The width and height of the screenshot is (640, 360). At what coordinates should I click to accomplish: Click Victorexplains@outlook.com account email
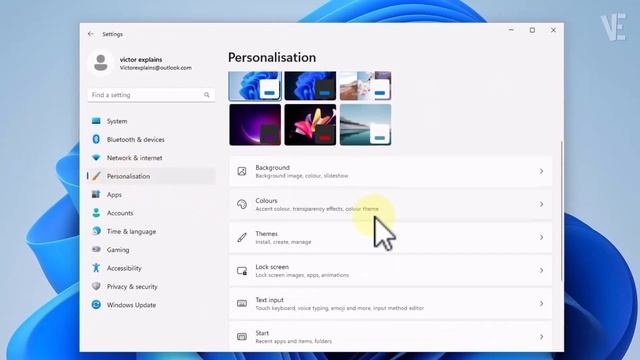tap(156, 68)
